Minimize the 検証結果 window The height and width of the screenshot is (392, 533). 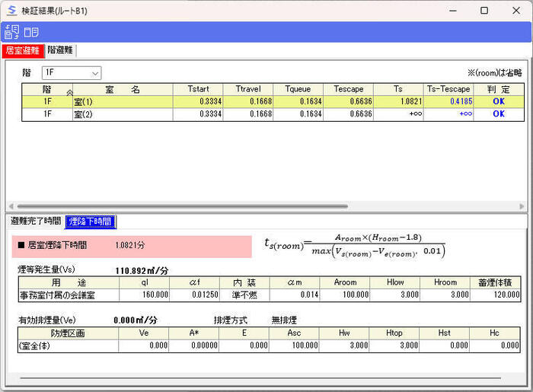click(x=453, y=11)
